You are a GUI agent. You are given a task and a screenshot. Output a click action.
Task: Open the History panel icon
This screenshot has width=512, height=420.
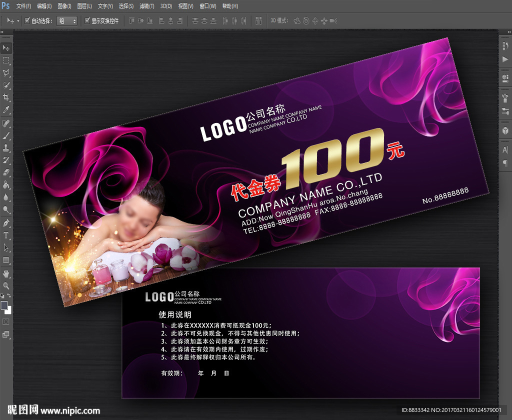pyautogui.click(x=505, y=45)
